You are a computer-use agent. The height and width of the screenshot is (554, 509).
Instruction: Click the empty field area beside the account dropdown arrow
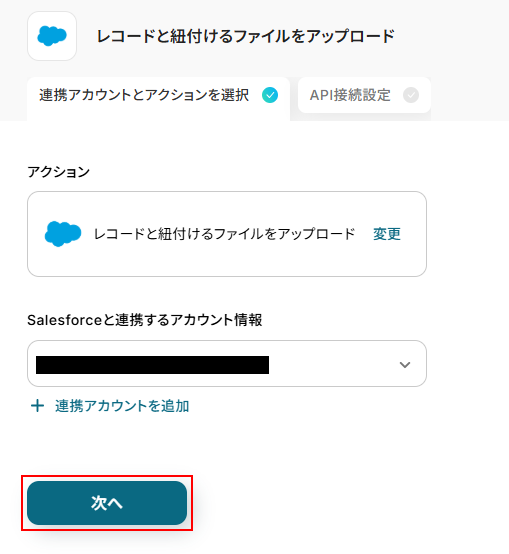click(x=332, y=364)
